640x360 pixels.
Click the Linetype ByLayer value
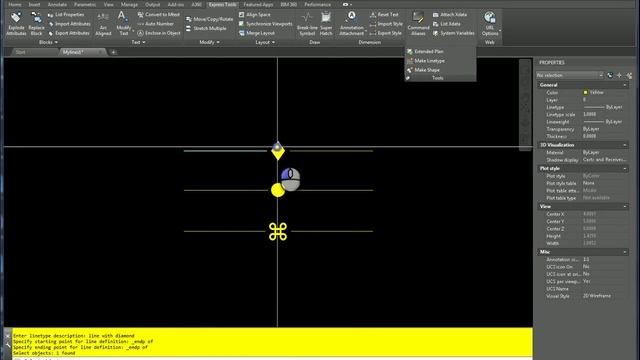pyautogui.click(x=604, y=107)
